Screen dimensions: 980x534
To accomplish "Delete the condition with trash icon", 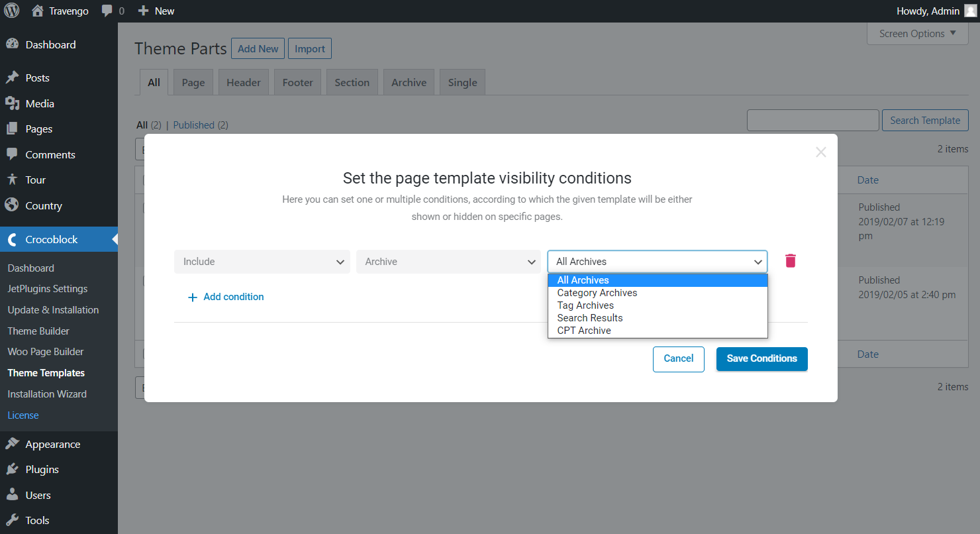I will (790, 261).
